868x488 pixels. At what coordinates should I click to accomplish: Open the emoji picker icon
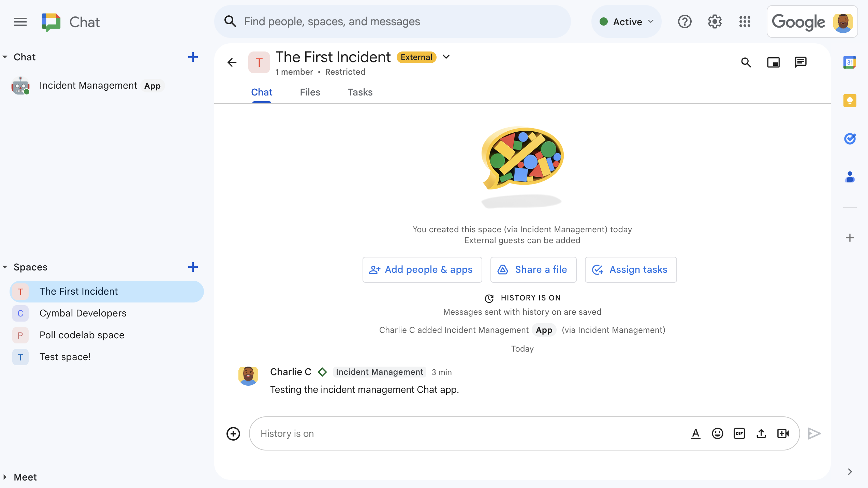point(717,433)
